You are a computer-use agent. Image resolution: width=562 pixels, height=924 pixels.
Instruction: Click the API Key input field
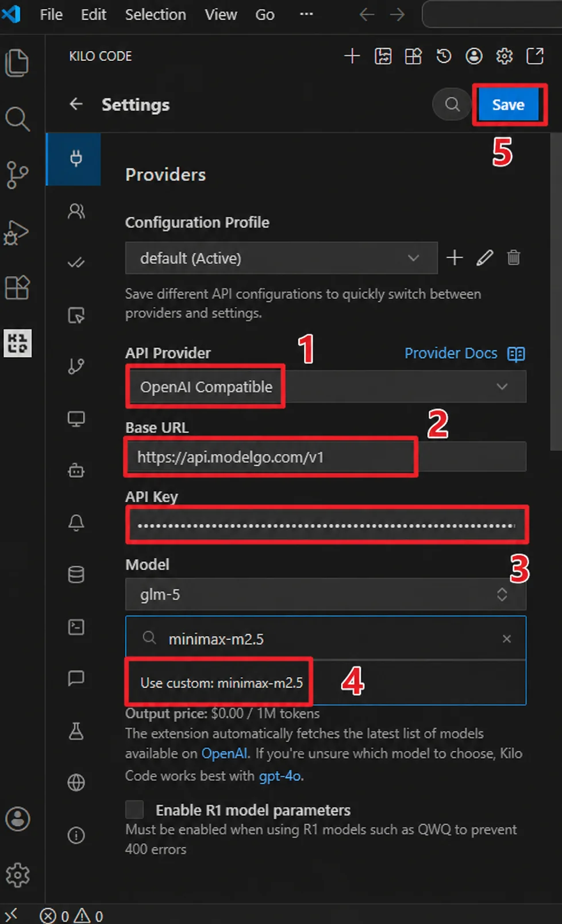(x=326, y=525)
